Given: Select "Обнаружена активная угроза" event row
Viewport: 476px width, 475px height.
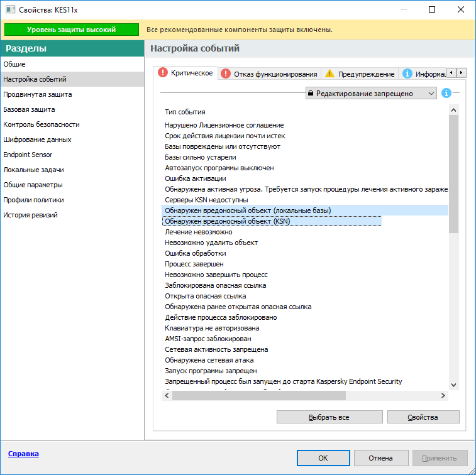Looking at the screenshot, I should point(305,189).
